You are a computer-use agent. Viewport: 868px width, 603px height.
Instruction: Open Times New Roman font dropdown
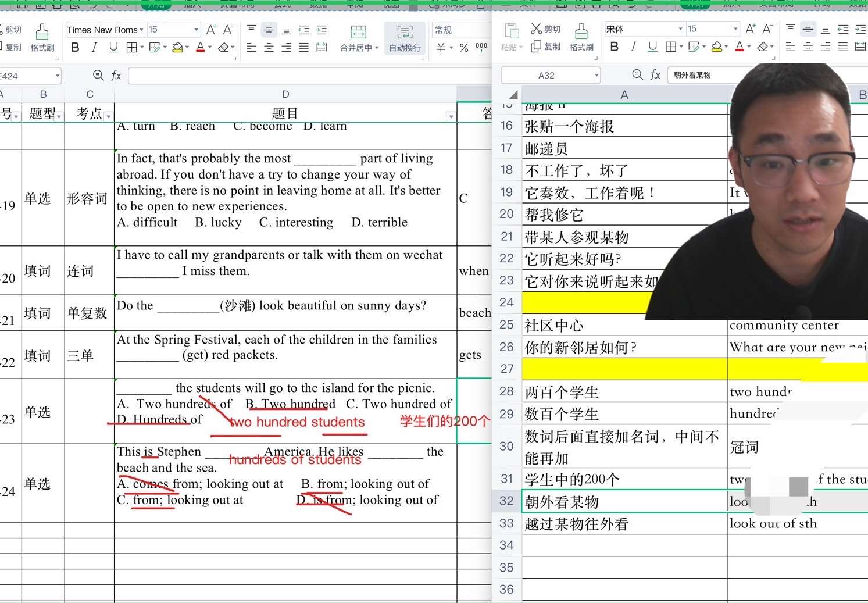pos(141,30)
